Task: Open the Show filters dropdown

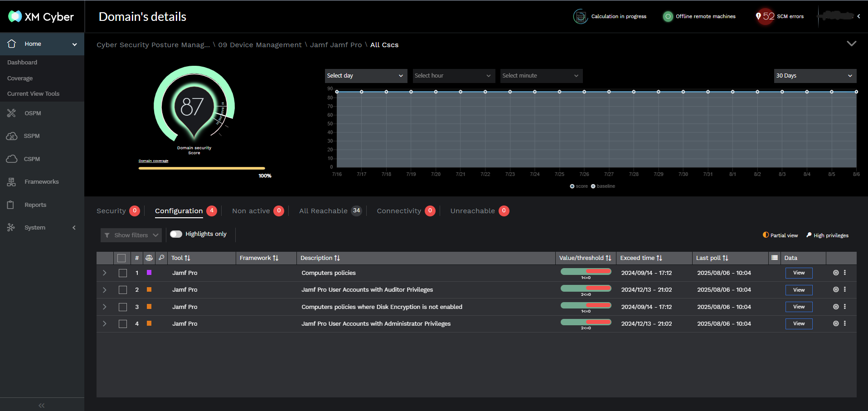Action: click(x=131, y=235)
